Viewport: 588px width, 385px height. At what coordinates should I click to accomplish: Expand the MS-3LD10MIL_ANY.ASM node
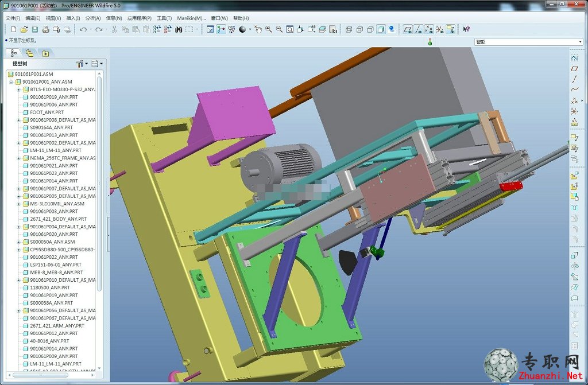point(18,204)
